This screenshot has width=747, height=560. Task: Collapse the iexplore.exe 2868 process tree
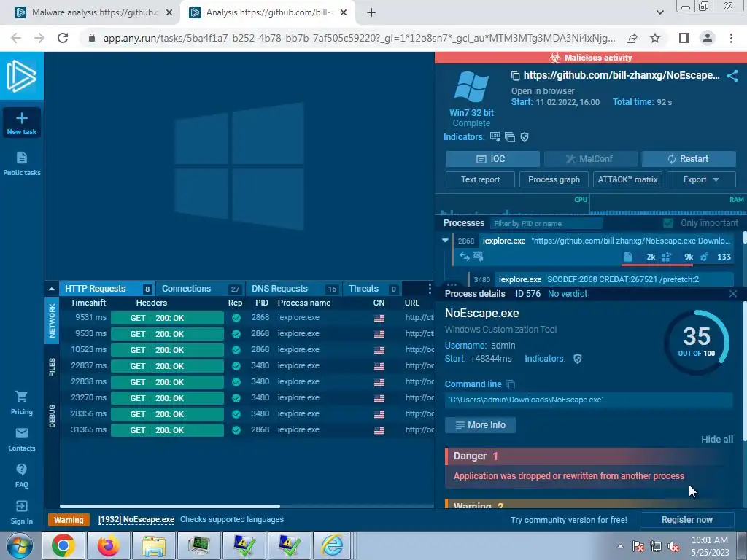445,241
